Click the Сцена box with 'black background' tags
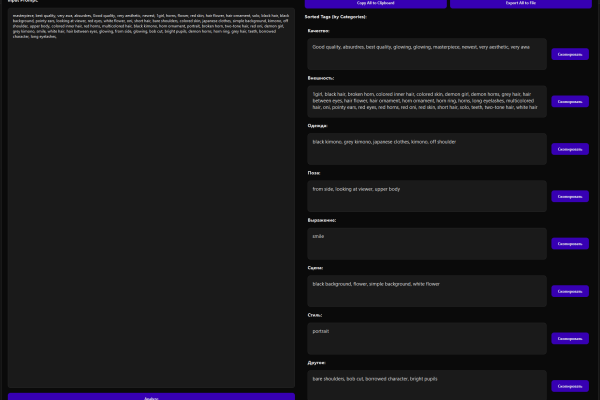The height and width of the screenshot is (400, 600). coord(427,291)
